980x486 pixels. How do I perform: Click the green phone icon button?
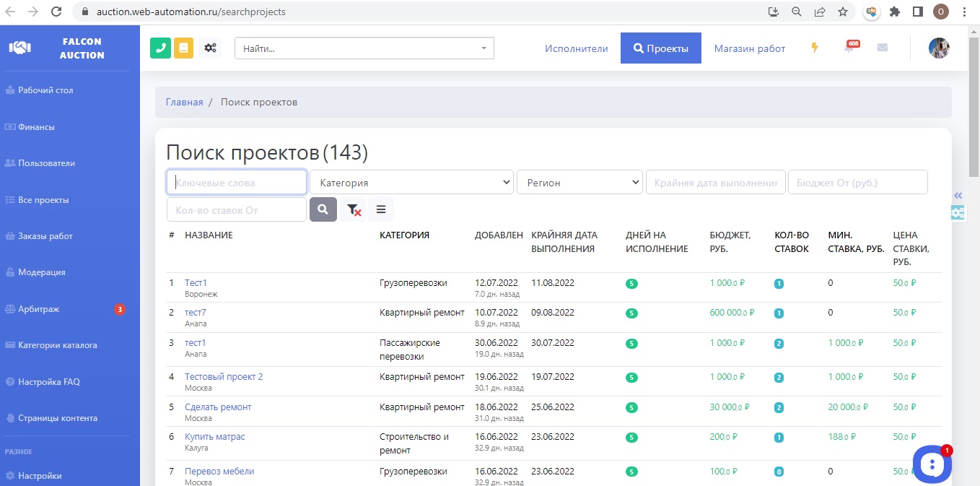point(160,48)
